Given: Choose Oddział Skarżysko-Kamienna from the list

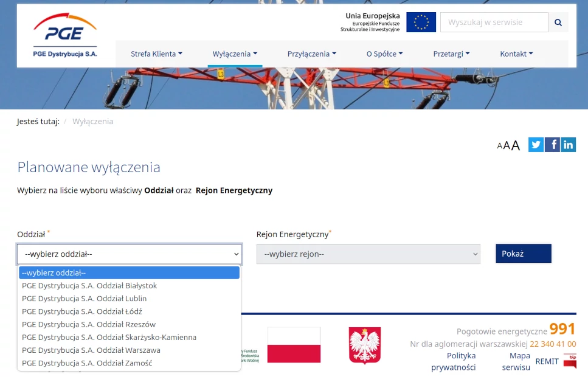Looking at the screenshot, I should 129,338.
